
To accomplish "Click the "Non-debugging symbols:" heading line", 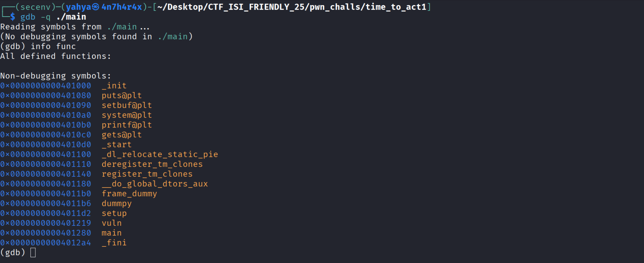I will (x=56, y=76).
